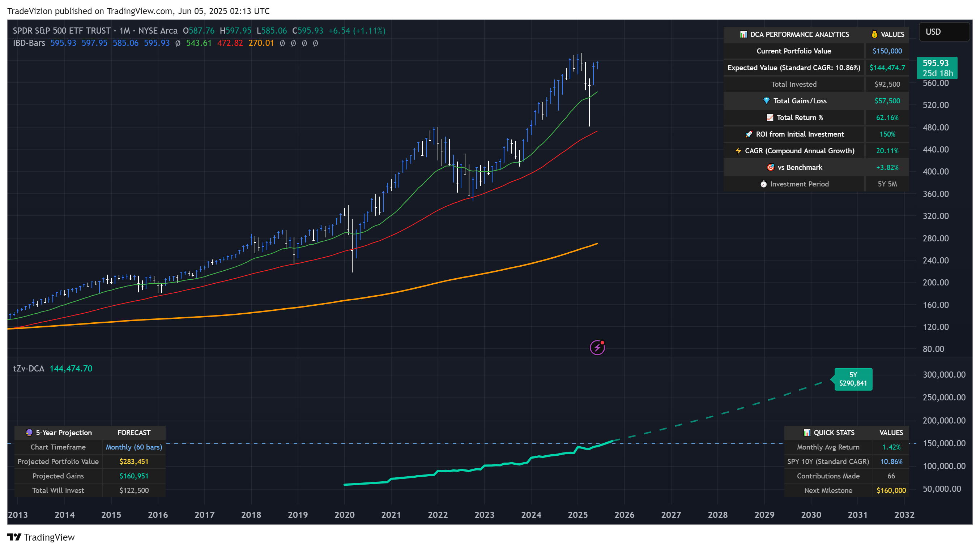Click the DCA Performance Analytics chart icon

coord(743,34)
